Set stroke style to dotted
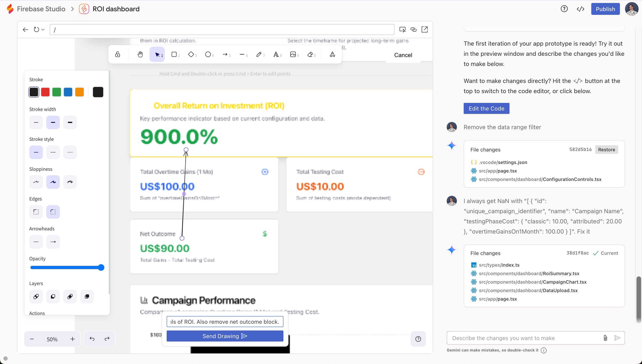This screenshot has width=642, height=364. 70,152
